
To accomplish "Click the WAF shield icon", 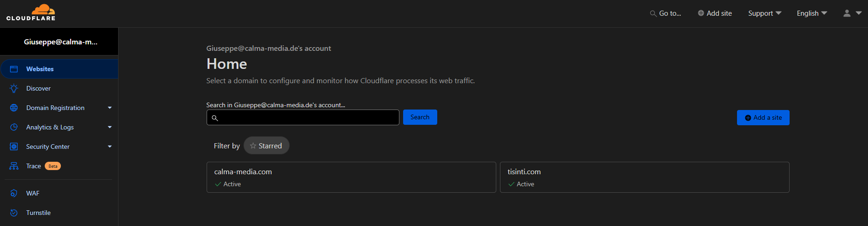I will pyautogui.click(x=14, y=193).
